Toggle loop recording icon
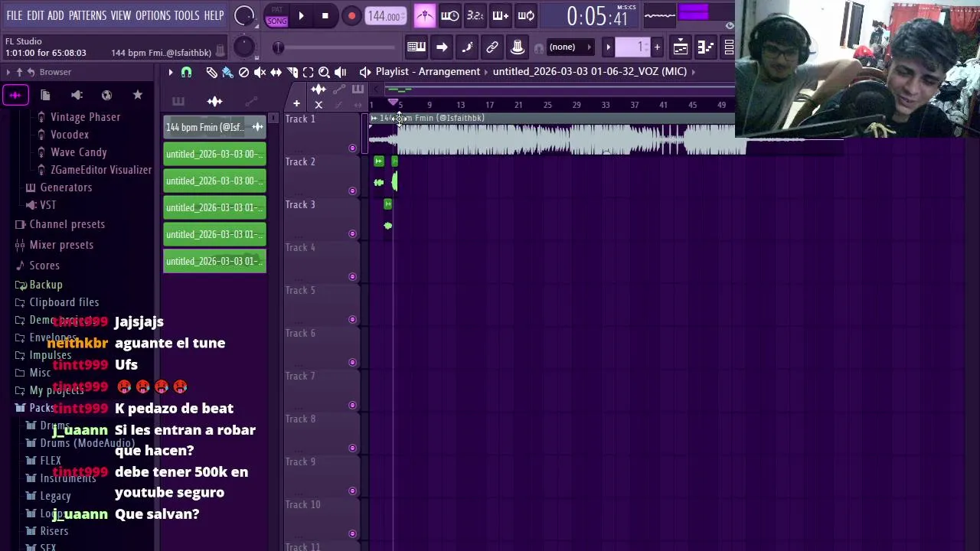980x551 pixels. click(x=526, y=15)
